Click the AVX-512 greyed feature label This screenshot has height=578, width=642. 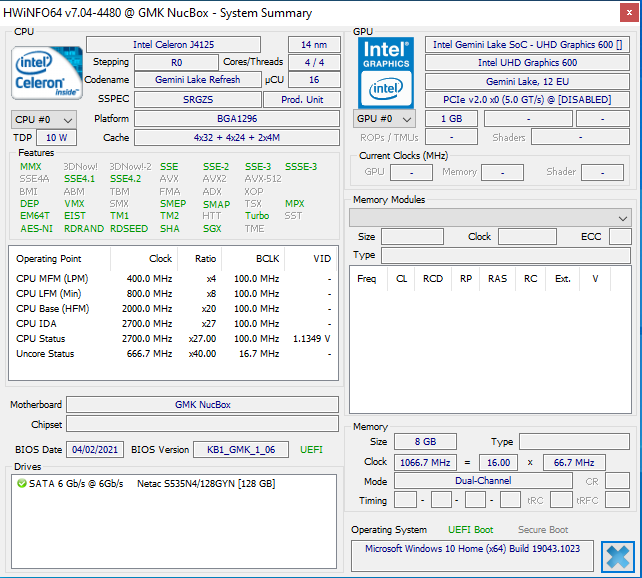[x=263, y=179]
